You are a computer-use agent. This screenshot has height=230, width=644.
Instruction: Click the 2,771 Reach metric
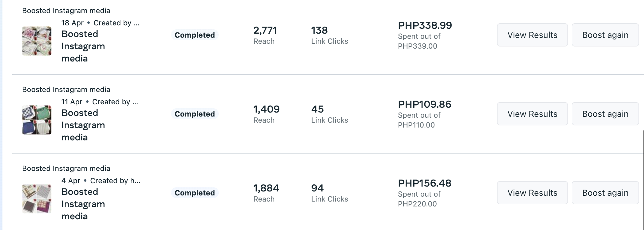pos(265,31)
